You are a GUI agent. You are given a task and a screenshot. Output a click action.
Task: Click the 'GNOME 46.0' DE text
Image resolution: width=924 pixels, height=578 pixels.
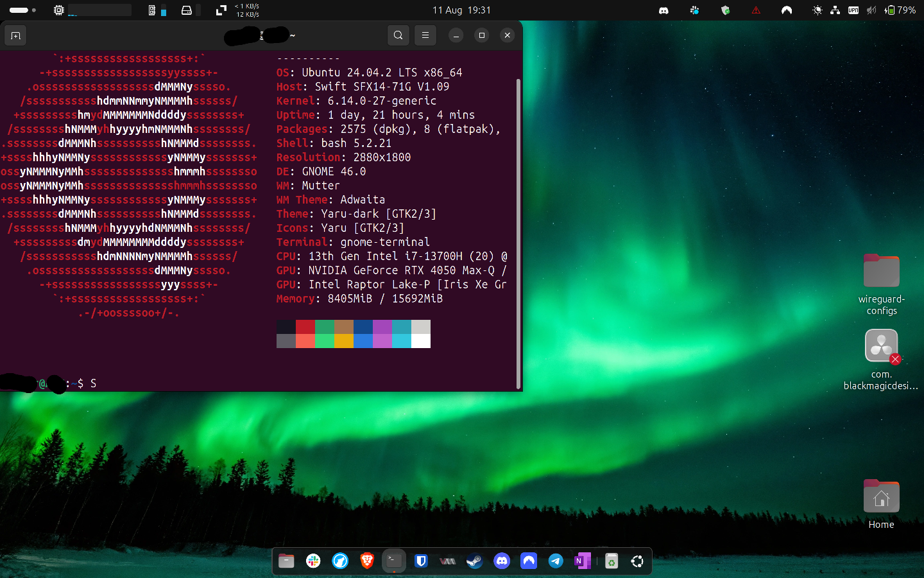(334, 171)
